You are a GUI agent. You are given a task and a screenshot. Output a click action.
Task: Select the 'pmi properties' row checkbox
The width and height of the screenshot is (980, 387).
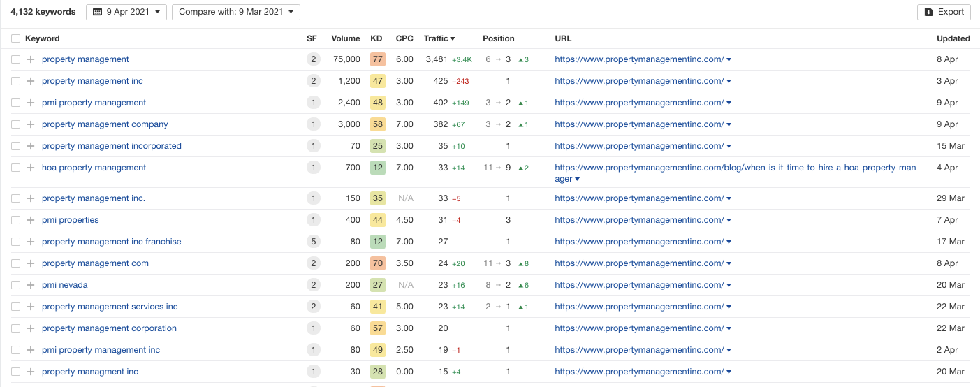coord(15,220)
